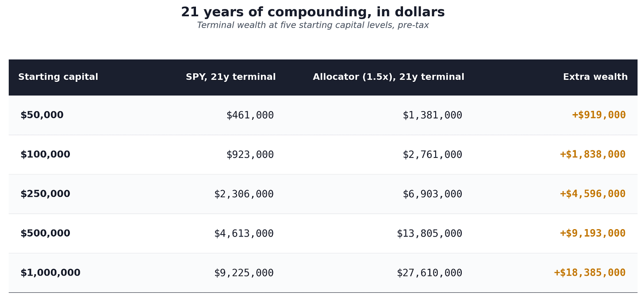Click the $461,000 SPY value
The image size is (644, 299).
pyautogui.click(x=250, y=115)
